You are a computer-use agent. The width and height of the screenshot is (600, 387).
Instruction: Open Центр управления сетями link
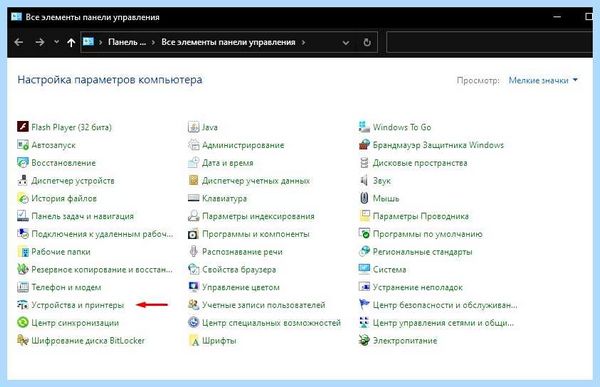(x=443, y=323)
